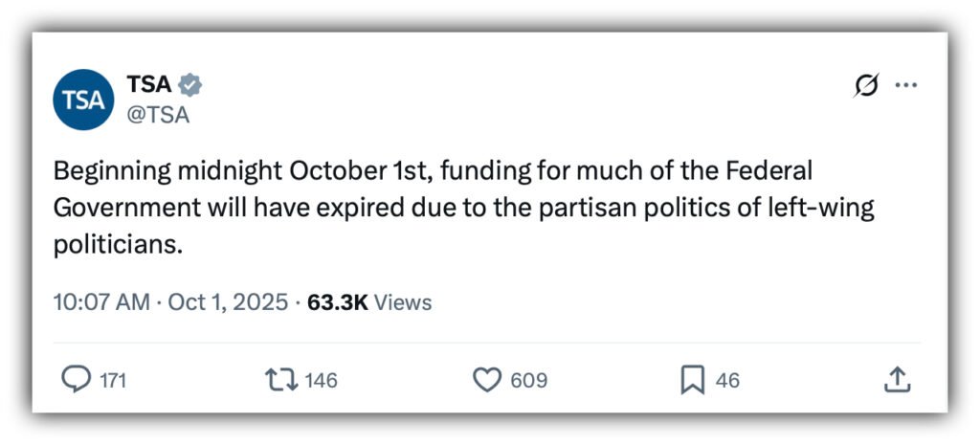Screen dimensions: 980x445
Task: Click the Grok slashed-circle icon
Action: pyautogui.click(x=865, y=85)
